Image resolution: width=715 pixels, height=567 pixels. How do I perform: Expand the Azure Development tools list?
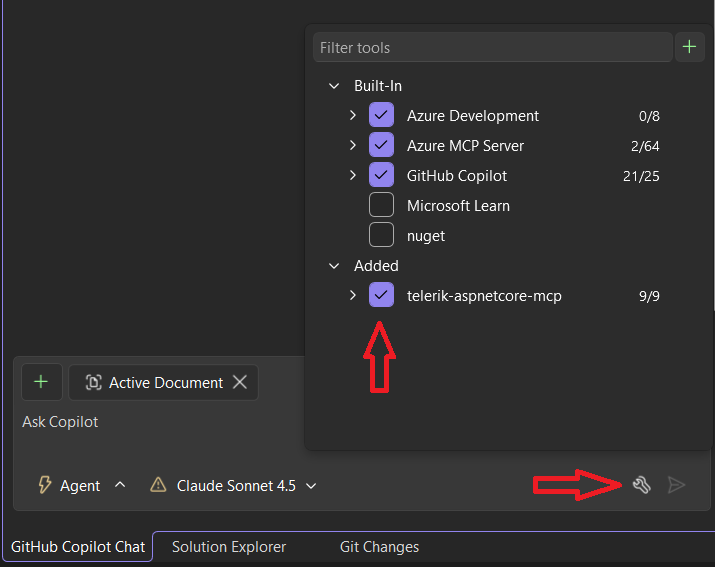click(x=352, y=115)
